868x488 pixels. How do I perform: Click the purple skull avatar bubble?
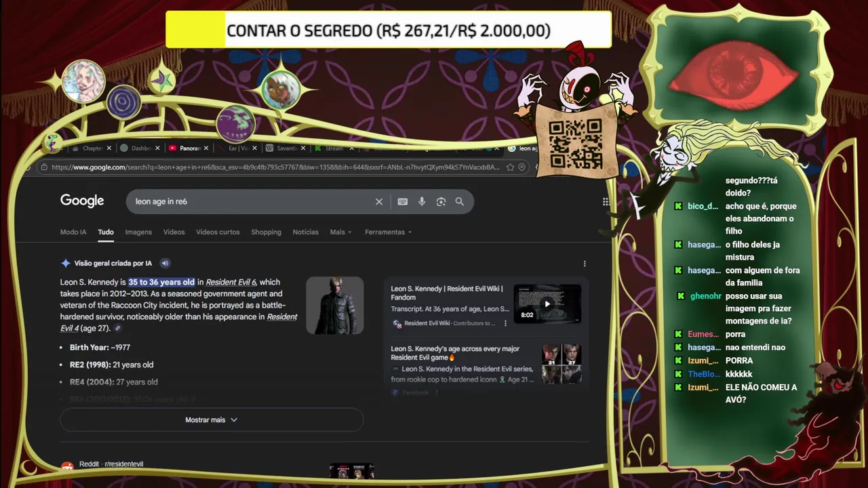pos(235,123)
